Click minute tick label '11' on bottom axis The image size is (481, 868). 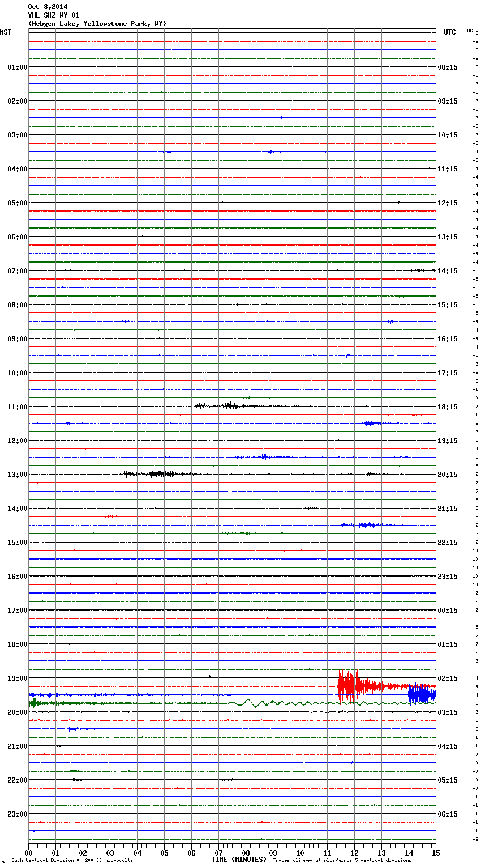click(327, 852)
